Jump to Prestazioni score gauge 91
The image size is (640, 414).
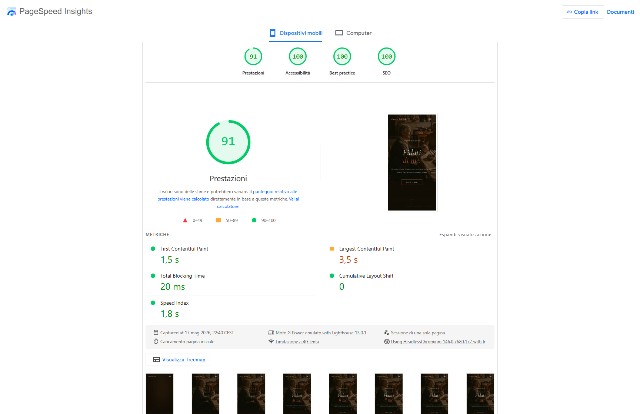point(253,56)
